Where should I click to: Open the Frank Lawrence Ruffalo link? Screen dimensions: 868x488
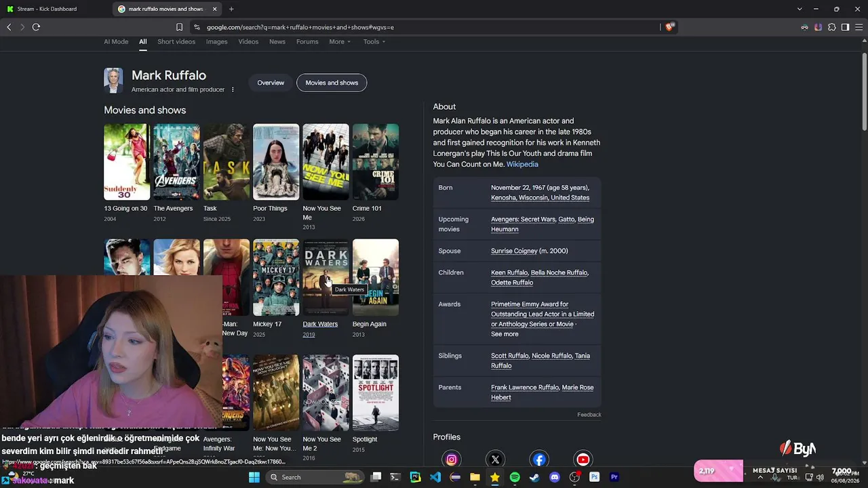525,388
